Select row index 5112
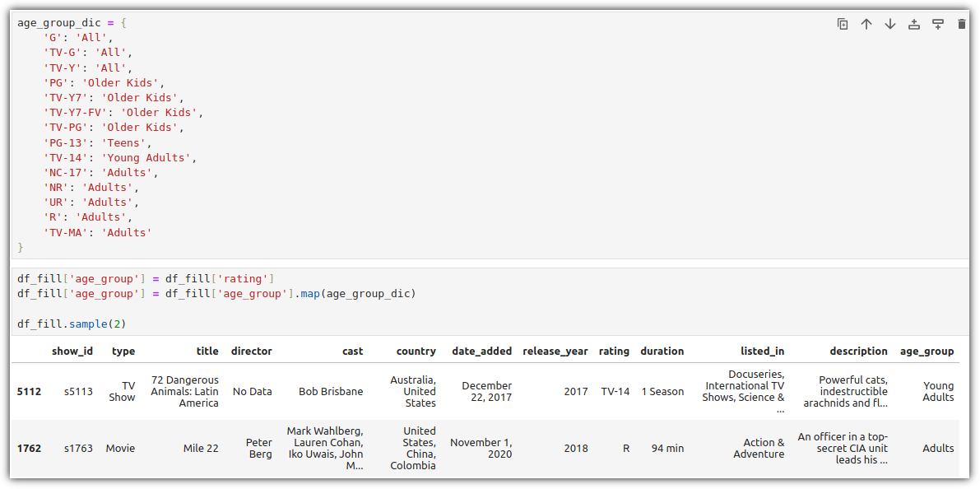980x489 pixels. (29, 392)
